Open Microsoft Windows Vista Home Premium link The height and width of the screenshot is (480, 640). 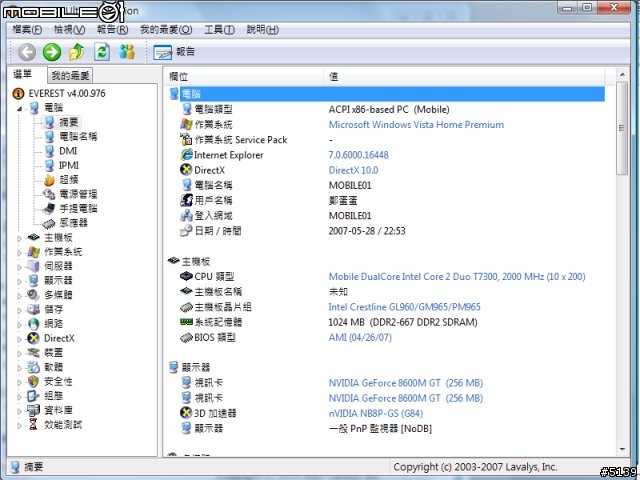416,124
